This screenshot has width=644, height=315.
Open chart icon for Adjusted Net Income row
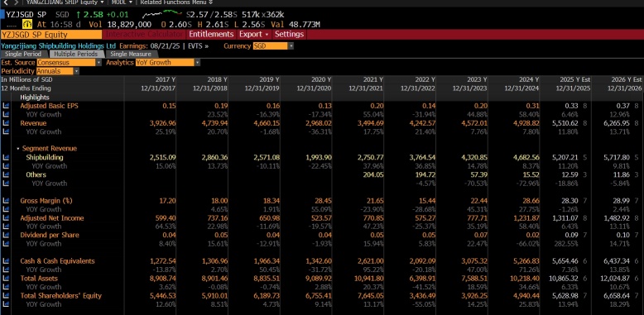(x=6, y=217)
